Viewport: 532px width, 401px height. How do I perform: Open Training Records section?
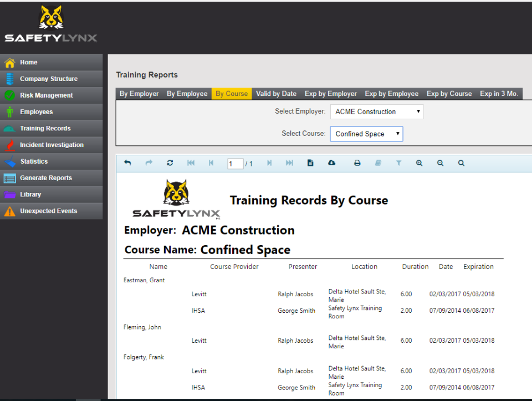click(x=51, y=128)
